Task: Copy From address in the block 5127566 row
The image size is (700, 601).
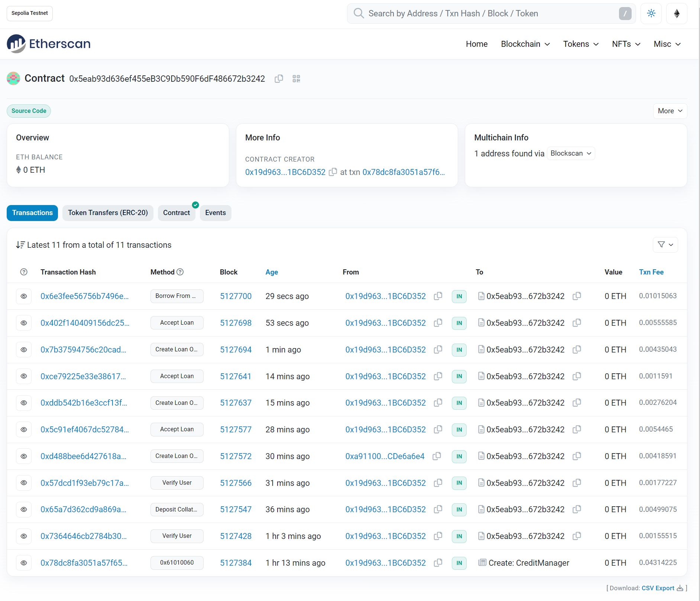Action: (x=438, y=483)
